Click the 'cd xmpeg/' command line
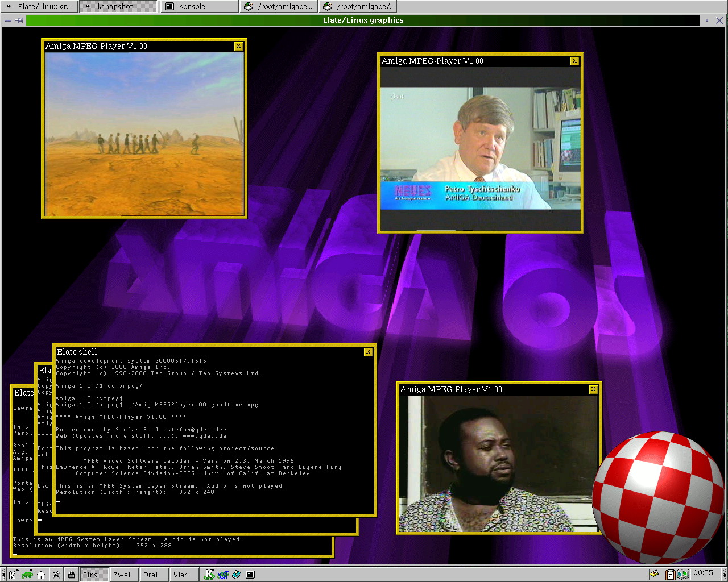 click(99, 386)
